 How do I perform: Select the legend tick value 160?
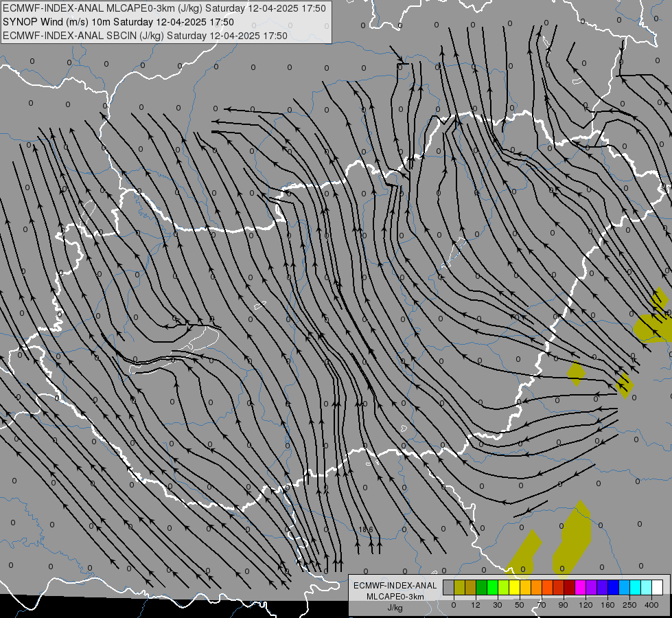[x=607, y=605]
